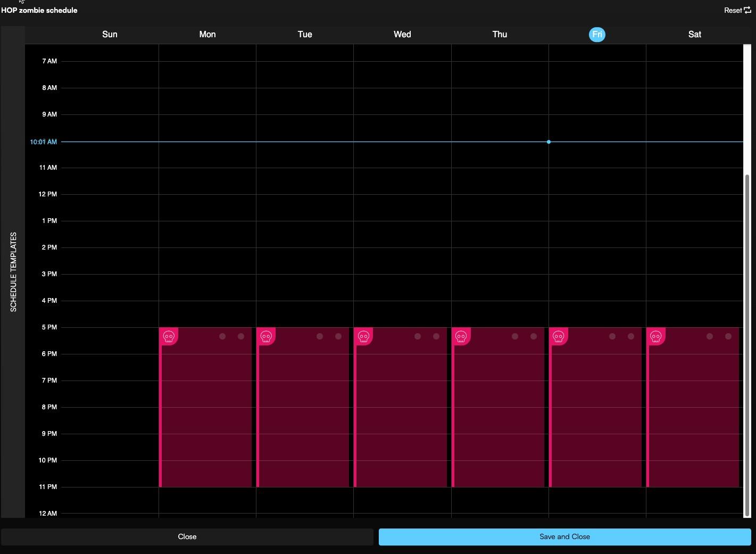Click the 12 AM time label
756x554 pixels.
point(48,514)
